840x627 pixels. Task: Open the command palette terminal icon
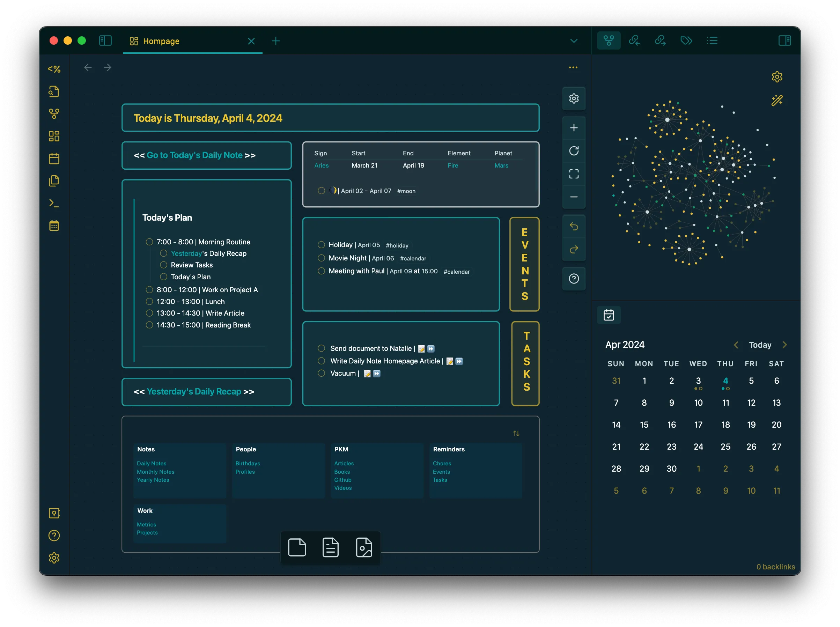point(54,204)
